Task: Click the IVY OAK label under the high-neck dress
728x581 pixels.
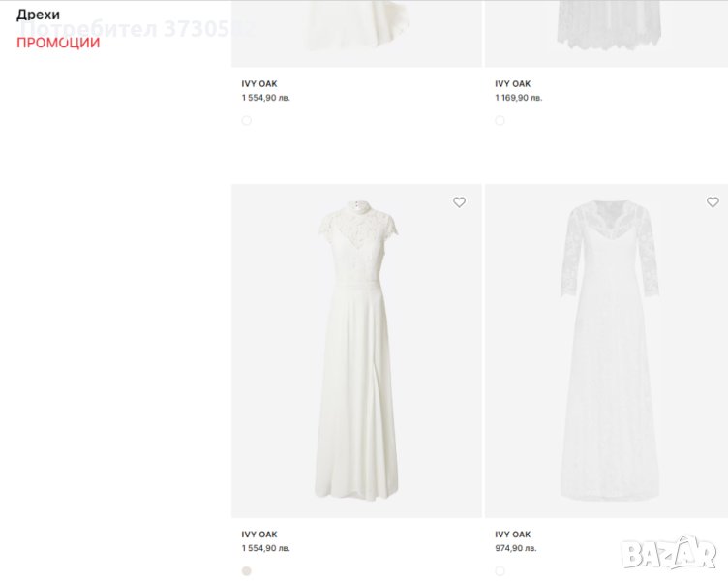Action: (259, 535)
